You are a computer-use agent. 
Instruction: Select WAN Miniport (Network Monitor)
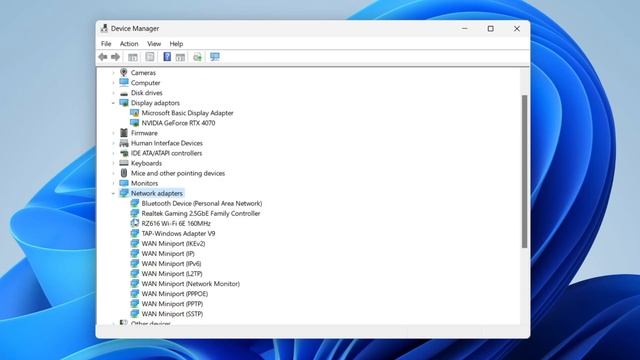click(191, 284)
